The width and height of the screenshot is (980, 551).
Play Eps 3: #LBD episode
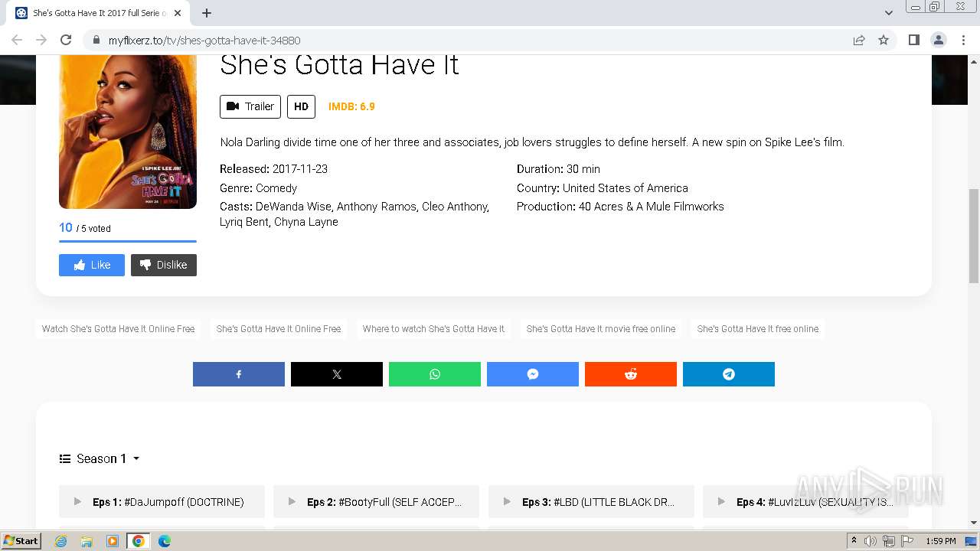591,502
